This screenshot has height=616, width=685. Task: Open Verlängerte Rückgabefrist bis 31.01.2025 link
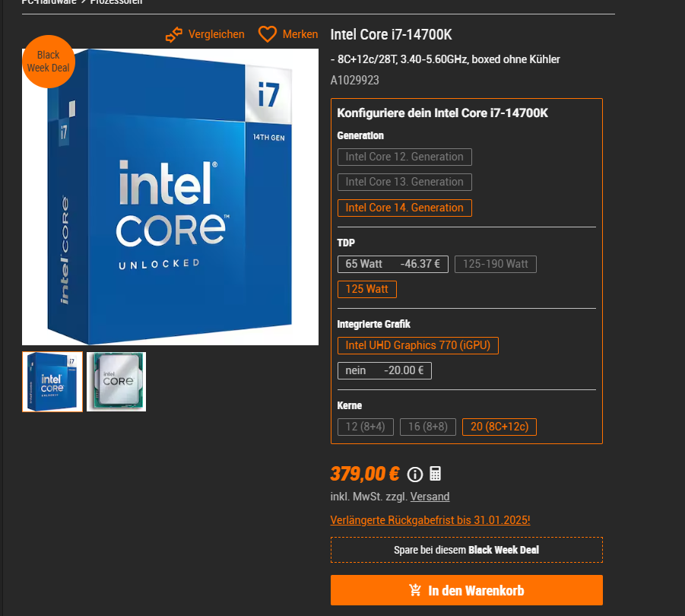click(430, 520)
